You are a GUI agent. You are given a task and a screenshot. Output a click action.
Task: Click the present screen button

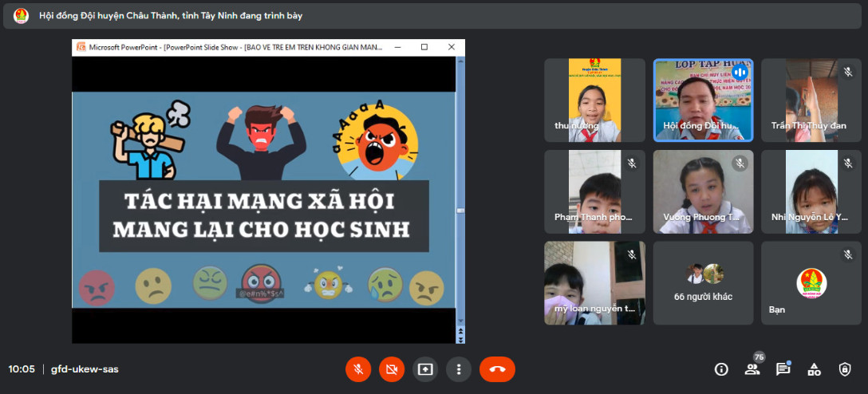click(x=425, y=369)
